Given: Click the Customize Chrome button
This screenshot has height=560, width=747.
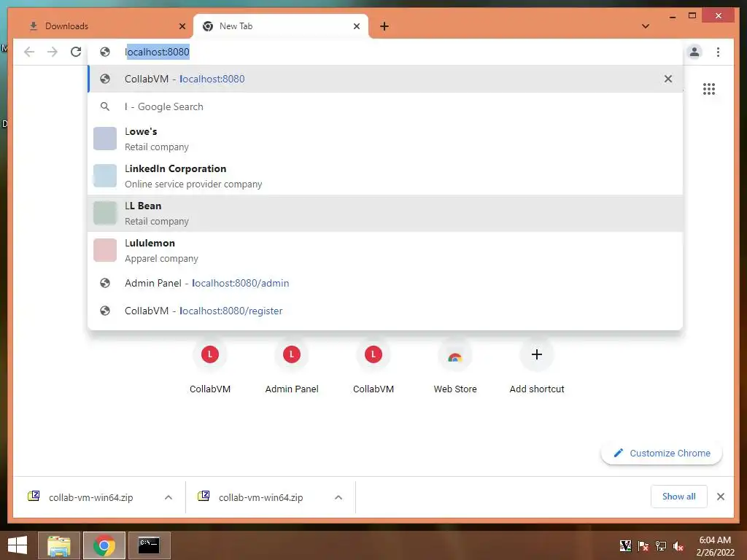Looking at the screenshot, I should tap(662, 454).
